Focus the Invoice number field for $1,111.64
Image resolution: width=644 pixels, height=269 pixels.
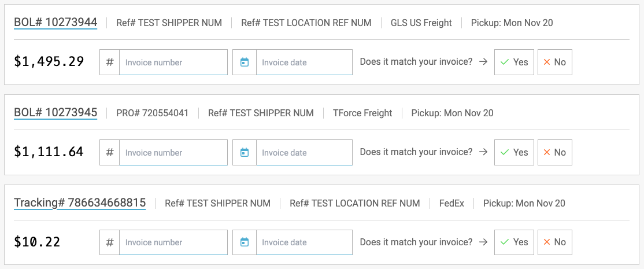[173, 152]
